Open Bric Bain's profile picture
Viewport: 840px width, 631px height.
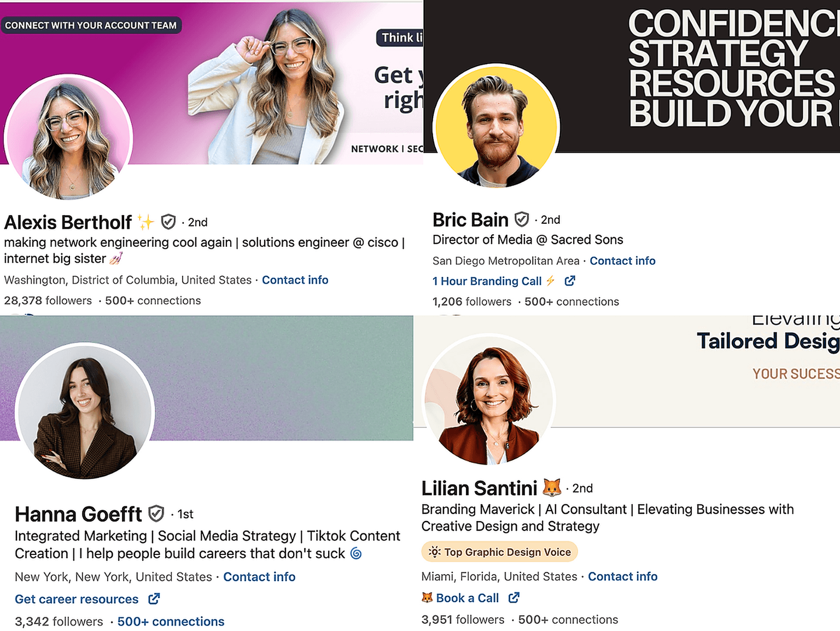click(x=497, y=127)
